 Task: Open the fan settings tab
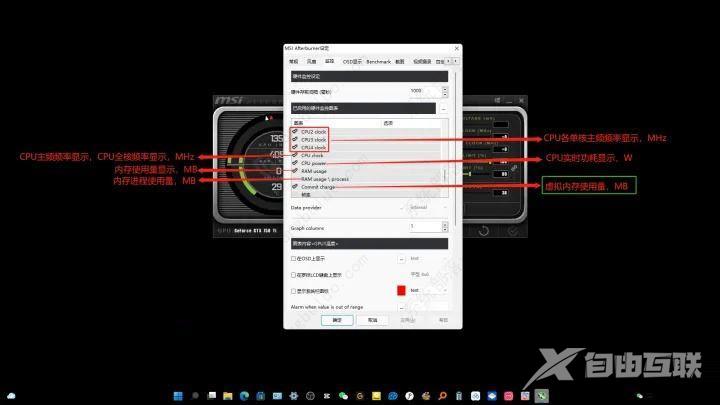point(311,62)
